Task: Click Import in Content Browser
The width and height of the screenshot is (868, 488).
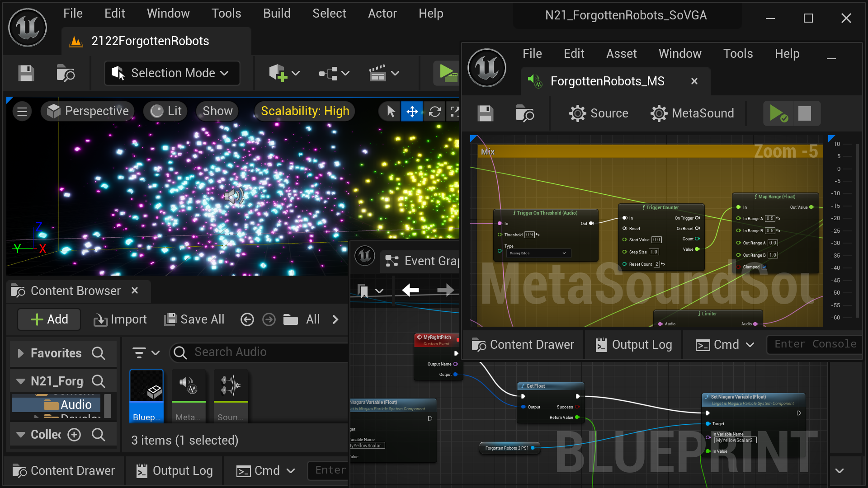Action: click(120, 320)
